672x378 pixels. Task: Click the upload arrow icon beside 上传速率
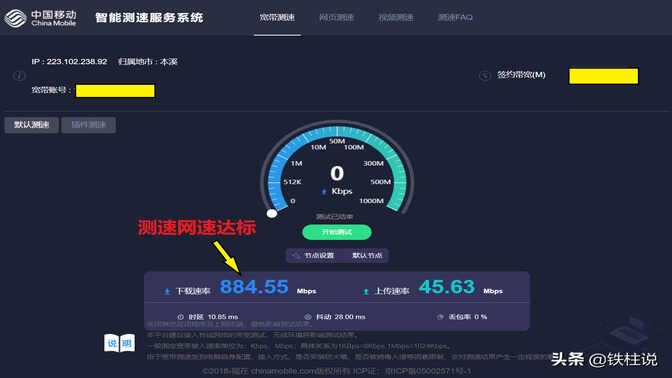click(x=366, y=291)
